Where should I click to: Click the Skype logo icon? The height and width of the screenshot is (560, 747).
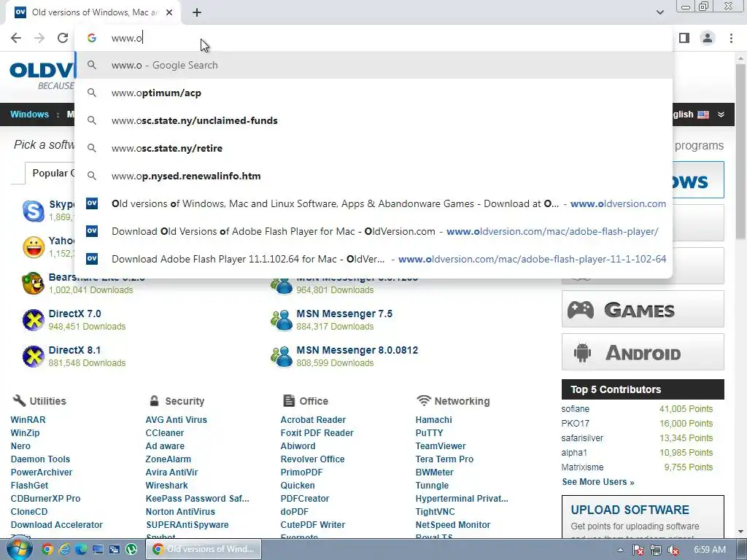point(34,211)
